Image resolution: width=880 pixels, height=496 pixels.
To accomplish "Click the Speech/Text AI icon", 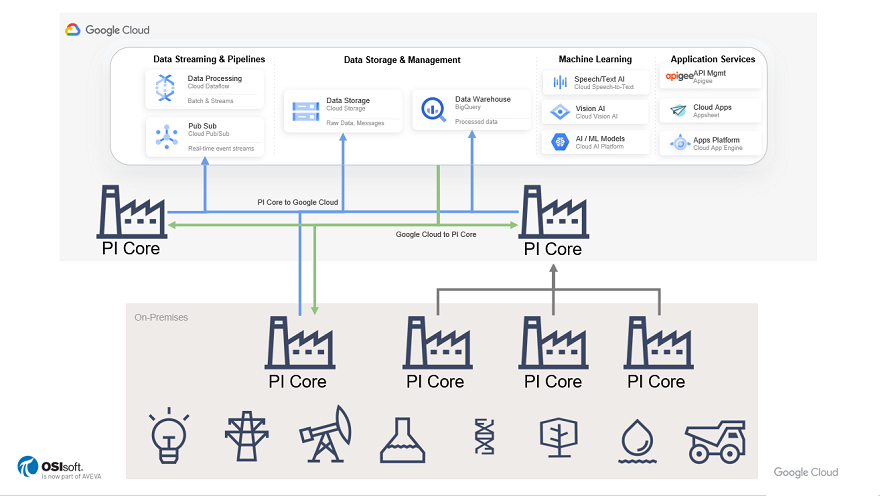I will pos(560,83).
